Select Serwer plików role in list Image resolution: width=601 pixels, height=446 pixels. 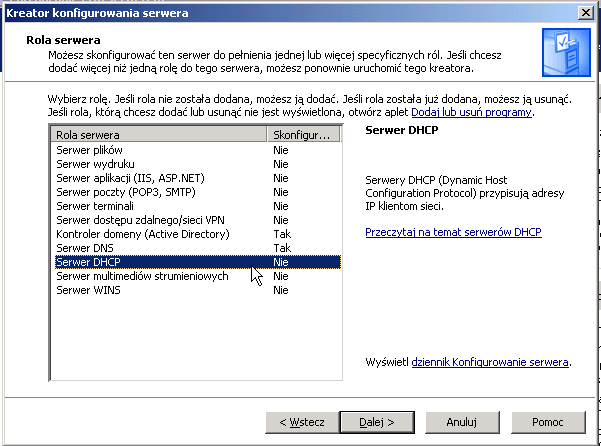click(196, 150)
